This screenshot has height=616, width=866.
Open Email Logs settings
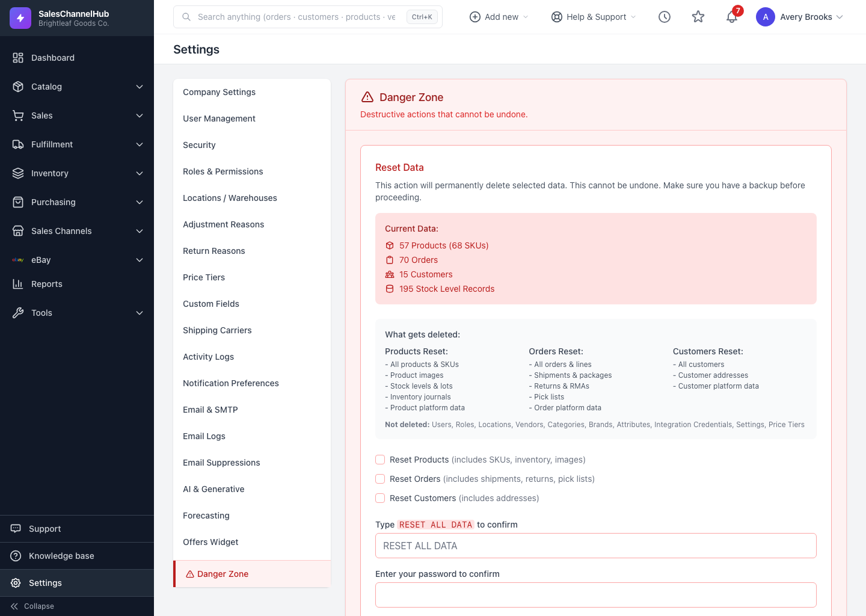tap(252, 436)
